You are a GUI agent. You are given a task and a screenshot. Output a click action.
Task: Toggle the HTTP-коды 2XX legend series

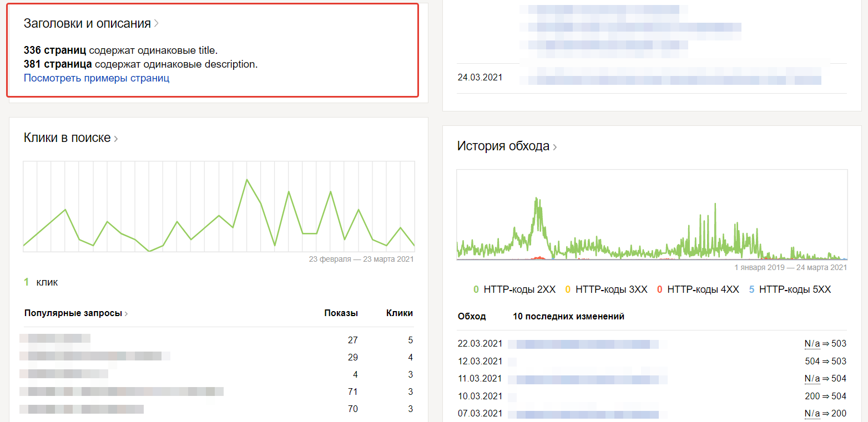click(x=514, y=289)
